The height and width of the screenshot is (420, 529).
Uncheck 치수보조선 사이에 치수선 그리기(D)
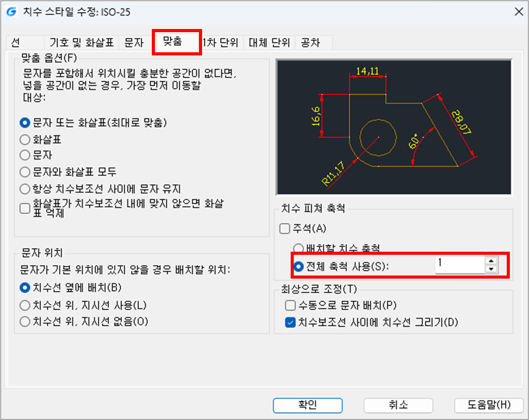pyautogui.click(x=291, y=323)
